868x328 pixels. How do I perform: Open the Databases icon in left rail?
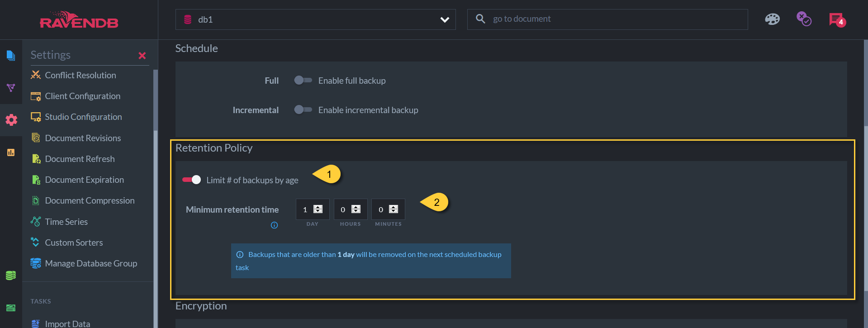11,275
